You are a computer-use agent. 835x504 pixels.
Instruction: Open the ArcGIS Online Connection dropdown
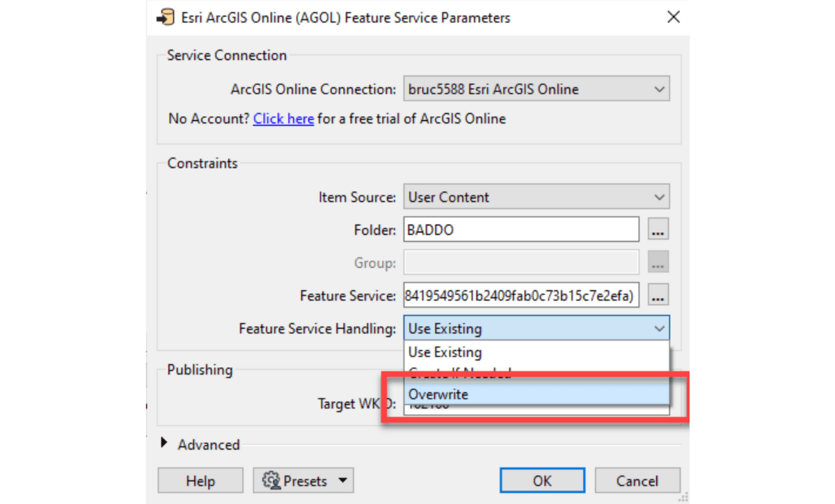pos(536,89)
